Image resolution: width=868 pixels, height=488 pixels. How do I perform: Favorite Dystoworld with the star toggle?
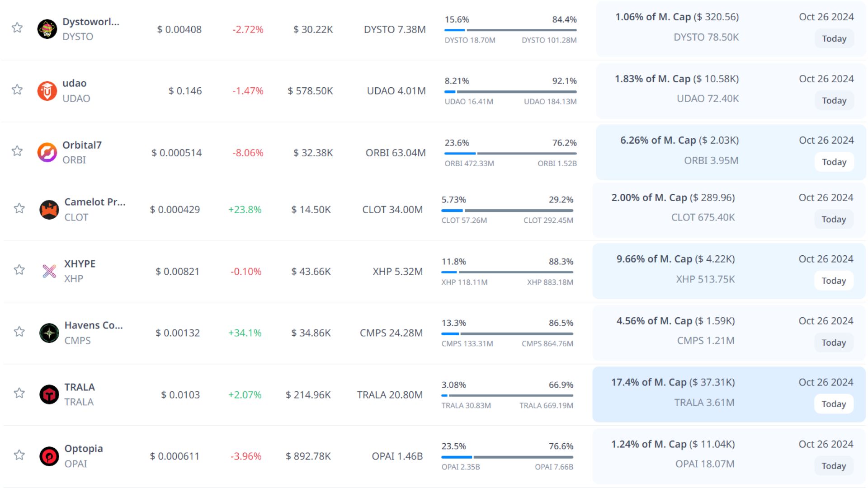pos(17,28)
